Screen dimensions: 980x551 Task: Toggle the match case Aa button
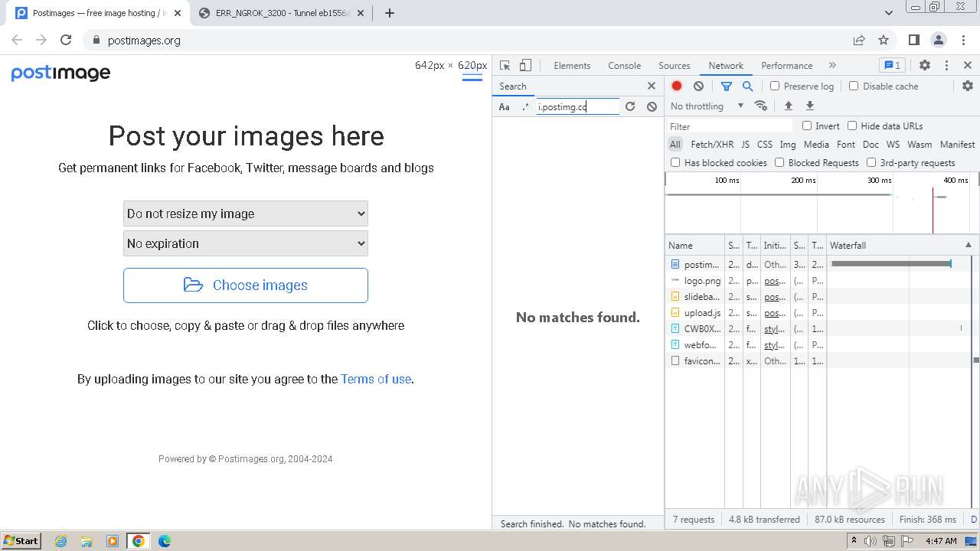tap(504, 107)
